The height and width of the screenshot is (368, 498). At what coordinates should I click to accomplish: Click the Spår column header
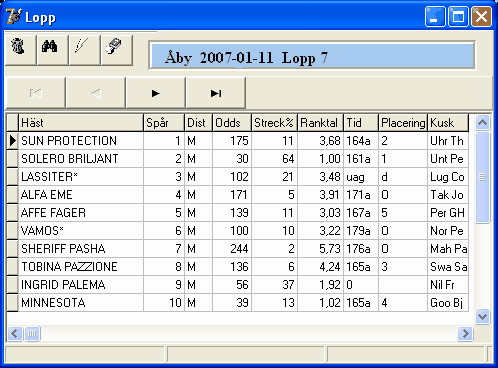point(164,123)
